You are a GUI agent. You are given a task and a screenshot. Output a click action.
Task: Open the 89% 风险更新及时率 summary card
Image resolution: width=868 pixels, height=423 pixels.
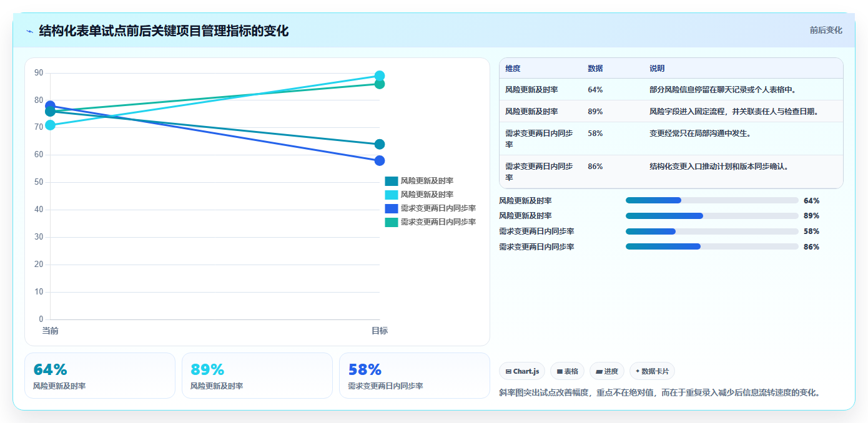[257, 376]
